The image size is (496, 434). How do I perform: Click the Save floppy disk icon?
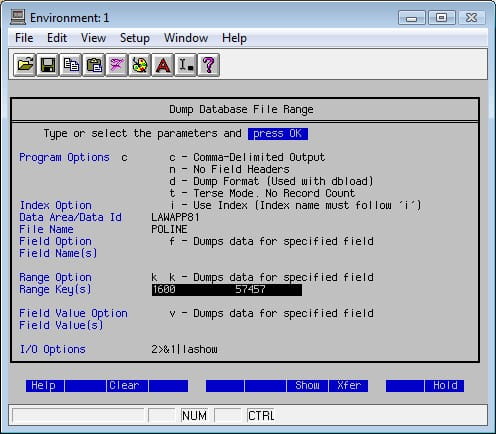click(48, 65)
